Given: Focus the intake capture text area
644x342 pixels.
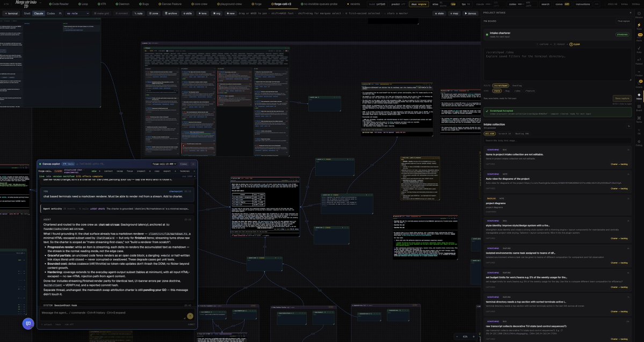Looking at the screenshot, I should click(x=558, y=64).
